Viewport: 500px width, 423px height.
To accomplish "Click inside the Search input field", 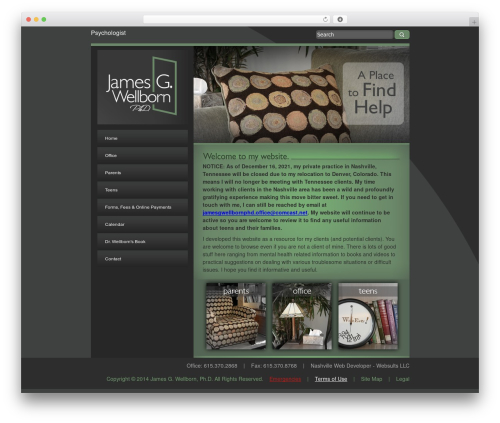I will click(354, 34).
